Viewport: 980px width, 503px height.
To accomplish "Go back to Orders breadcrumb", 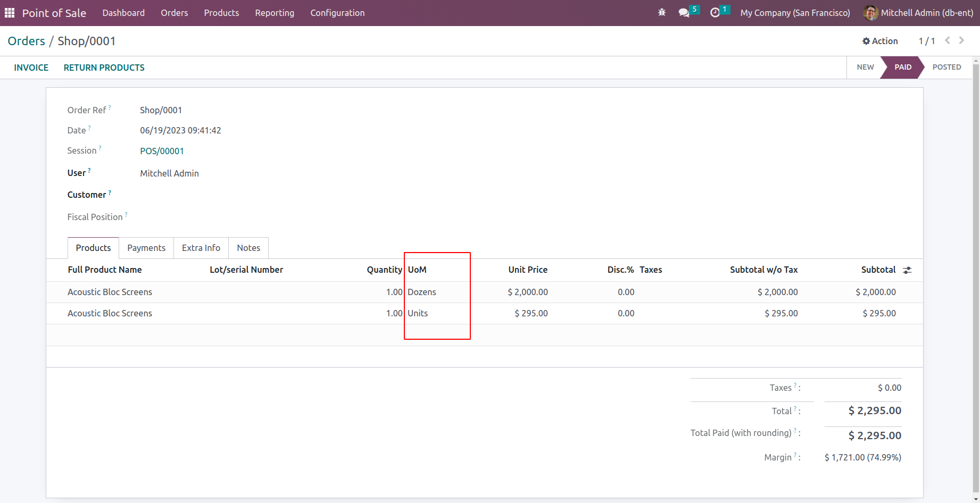I will [26, 41].
